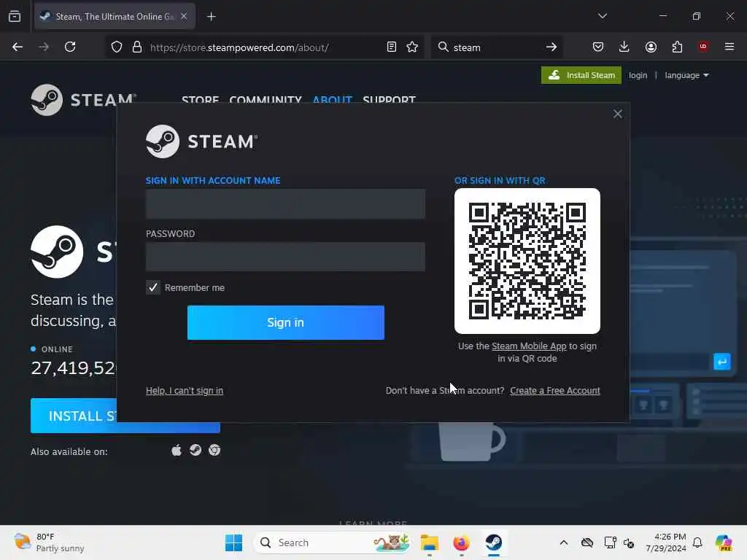Open the notifications bell icon

(x=697, y=542)
